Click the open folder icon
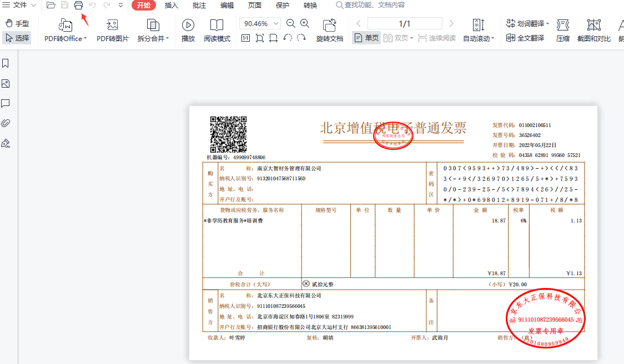 click(x=51, y=5)
